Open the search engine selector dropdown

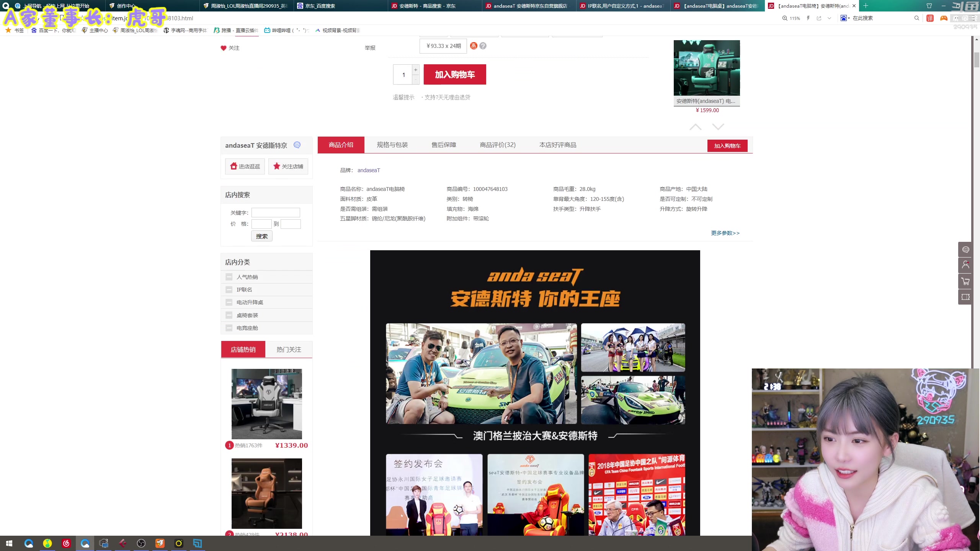click(845, 18)
